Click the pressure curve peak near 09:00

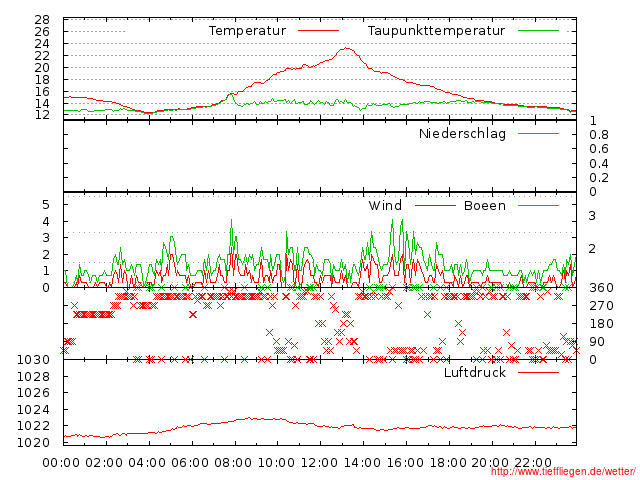click(x=250, y=418)
